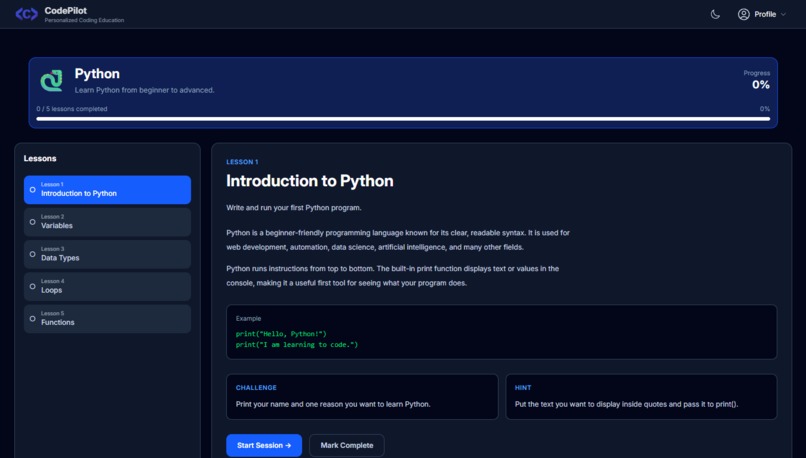Click the '0 / 5 lessons completed' text
Screen dimensions: 806x458
(x=72, y=109)
